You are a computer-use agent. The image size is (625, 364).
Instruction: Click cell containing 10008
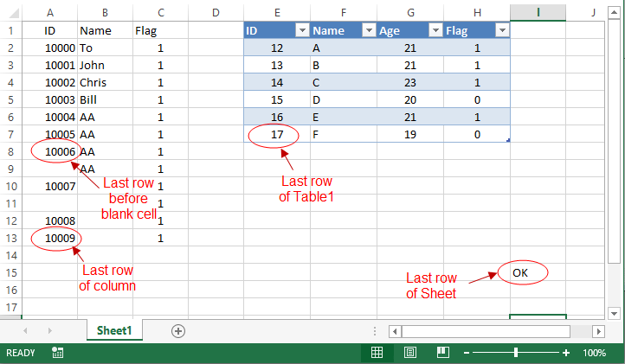tap(50, 220)
